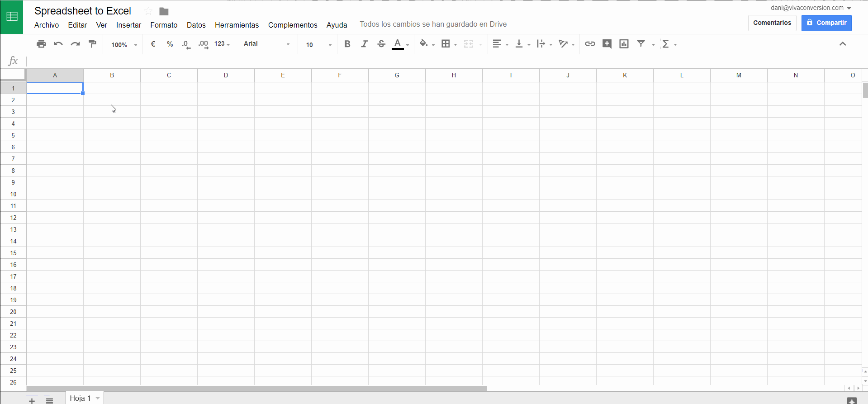This screenshot has width=868, height=404.
Task: Open font size 10 dropdown
Action: 318,45
